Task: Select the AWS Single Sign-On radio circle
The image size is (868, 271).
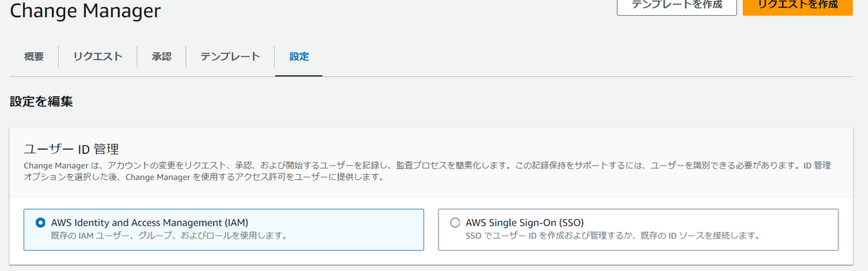Action: (x=454, y=223)
